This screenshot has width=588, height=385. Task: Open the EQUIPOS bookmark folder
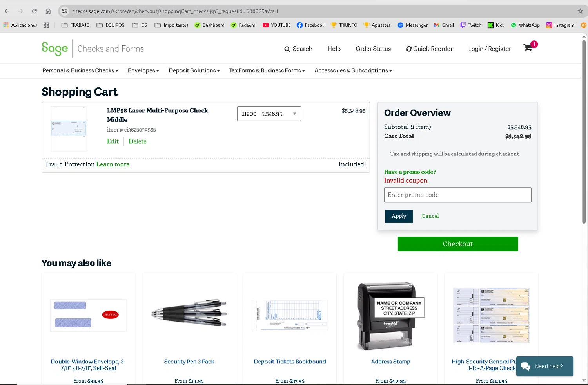(x=111, y=25)
